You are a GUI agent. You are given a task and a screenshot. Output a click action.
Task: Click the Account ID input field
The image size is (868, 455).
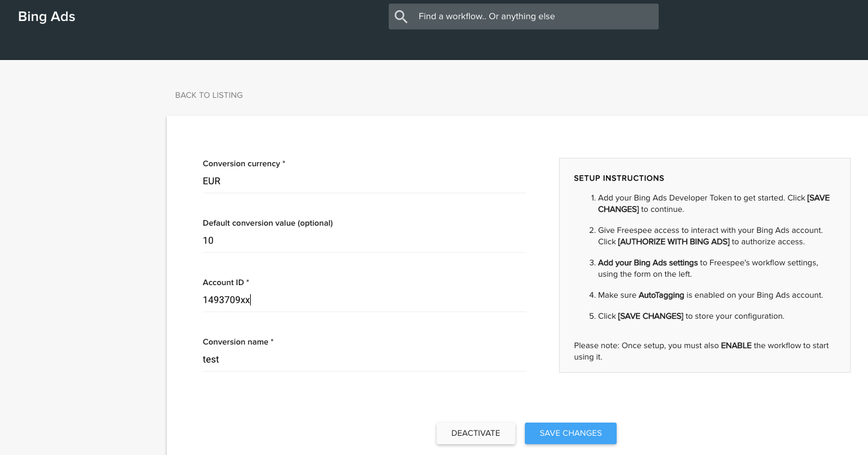click(x=364, y=300)
